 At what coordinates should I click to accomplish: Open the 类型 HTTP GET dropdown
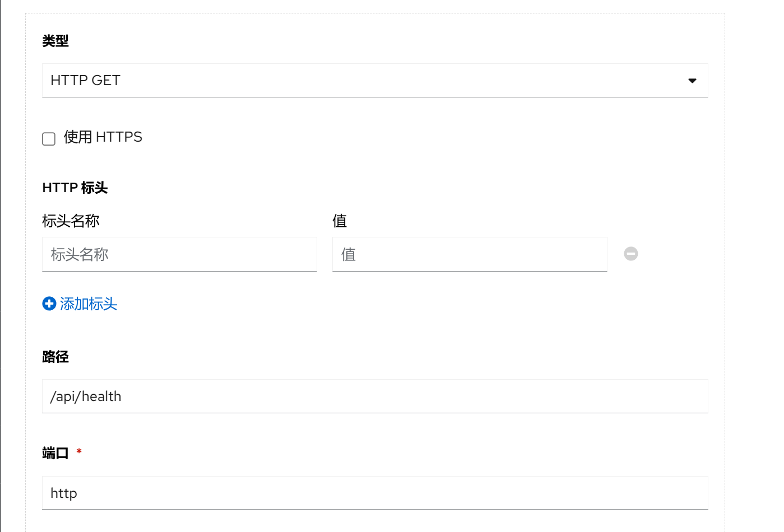tap(374, 81)
